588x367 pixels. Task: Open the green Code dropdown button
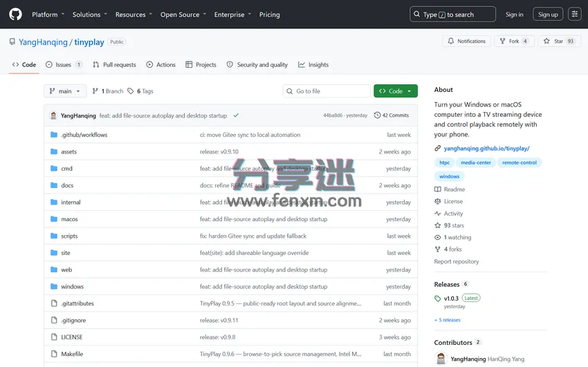(x=396, y=91)
